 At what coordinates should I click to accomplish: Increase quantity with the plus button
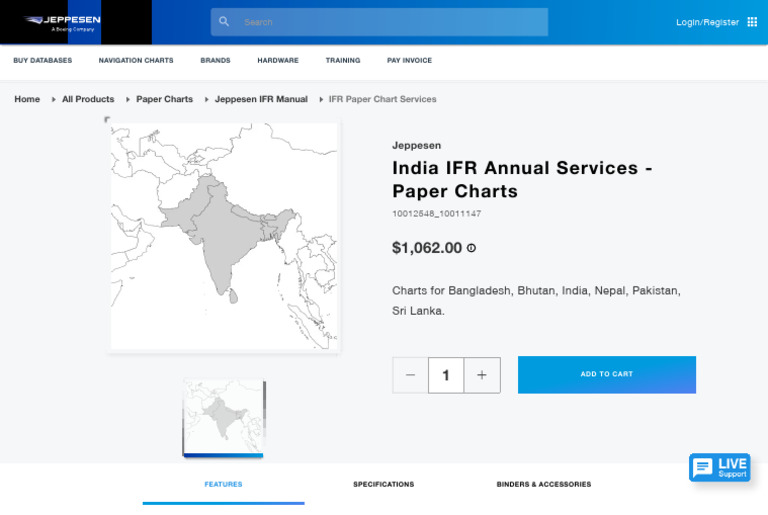tap(482, 375)
